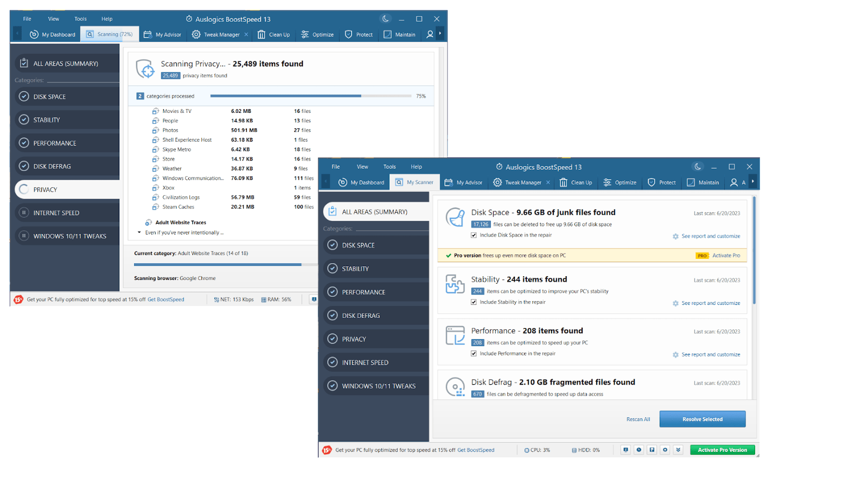This screenshot has height=497, width=868.
Task: Open Protect tab in front window
Action: tap(662, 182)
